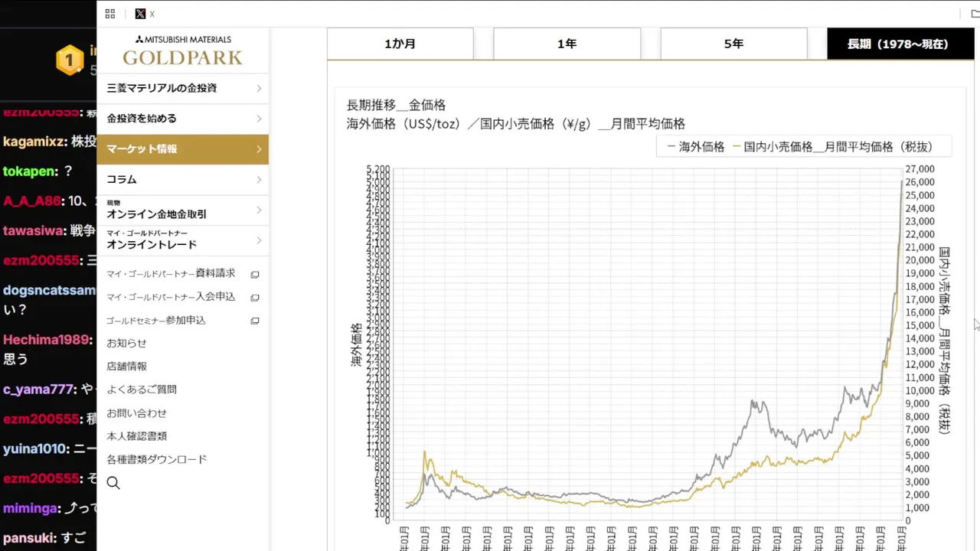
Task: Open the よくあるご質問 link
Action: pos(142,390)
